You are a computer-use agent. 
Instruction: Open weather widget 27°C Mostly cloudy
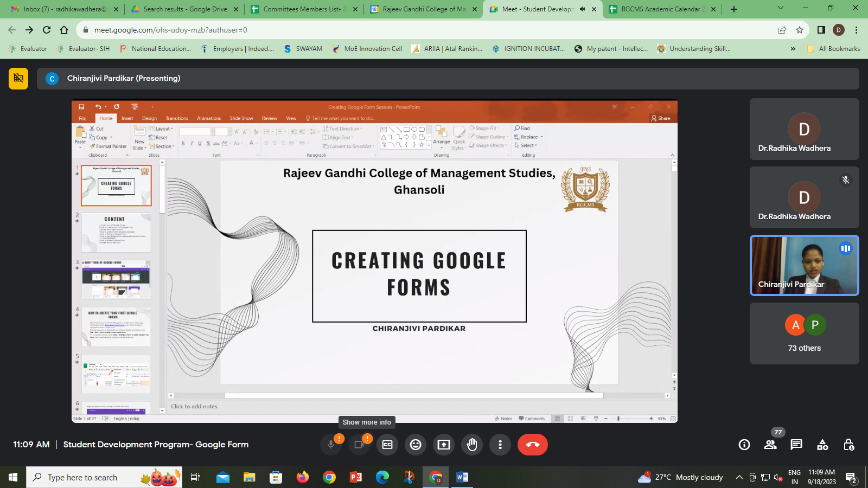(x=680, y=477)
